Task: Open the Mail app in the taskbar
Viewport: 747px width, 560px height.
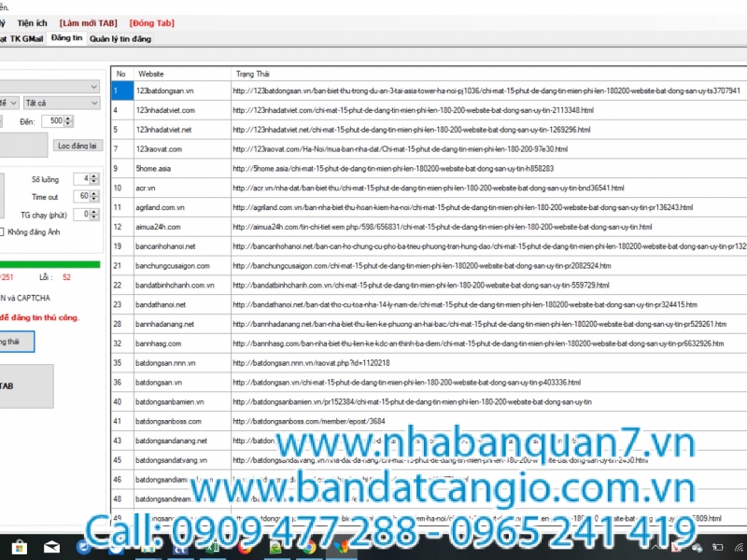Action: [53, 546]
